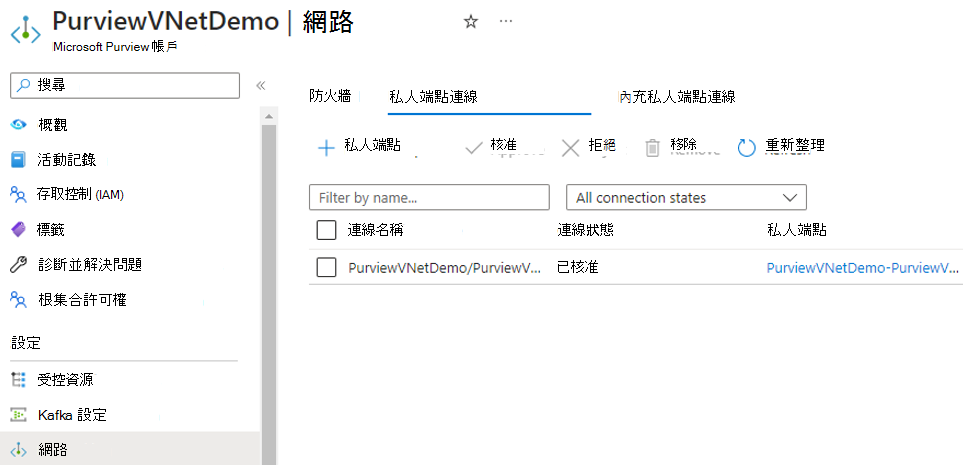
Task: Click the 受控資源 grid icon
Action: (19, 380)
